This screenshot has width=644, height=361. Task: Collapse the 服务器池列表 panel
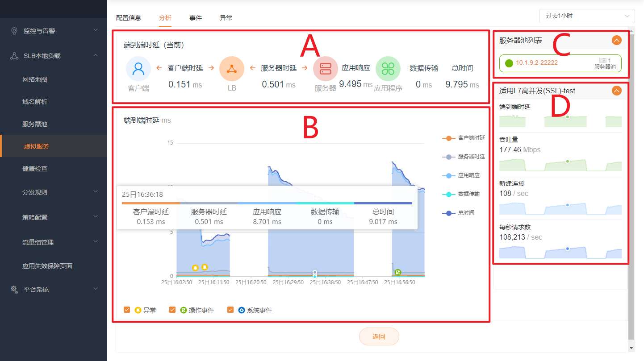click(617, 40)
